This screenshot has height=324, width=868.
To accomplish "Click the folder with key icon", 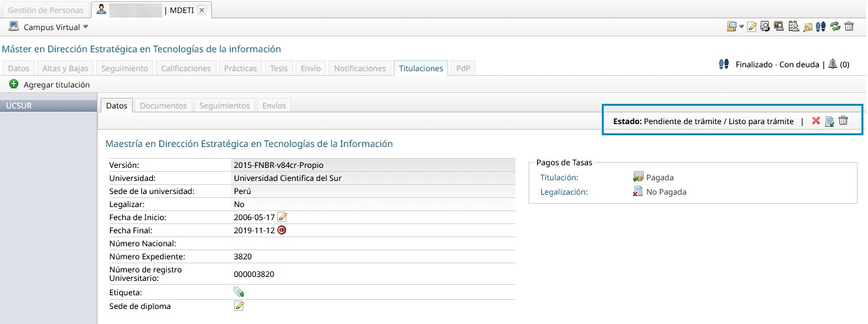I will (x=808, y=27).
